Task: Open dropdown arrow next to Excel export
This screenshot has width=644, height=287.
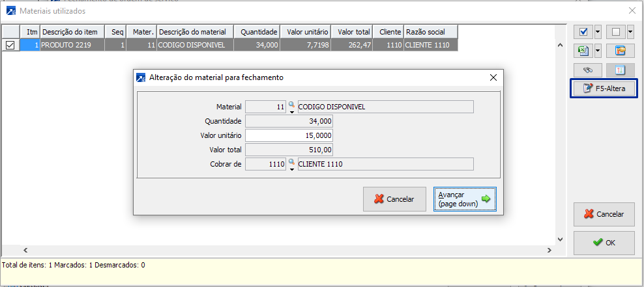Action: pyautogui.click(x=598, y=51)
